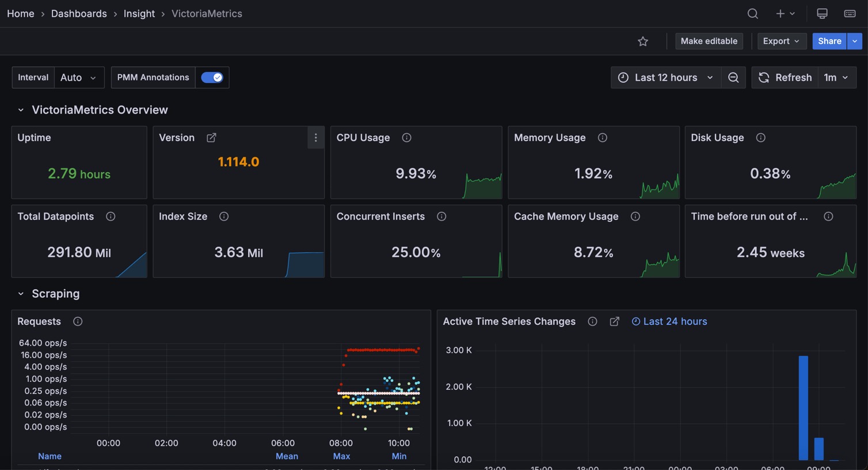
Task: Toggle the PMM Annotations switch
Action: tap(212, 78)
